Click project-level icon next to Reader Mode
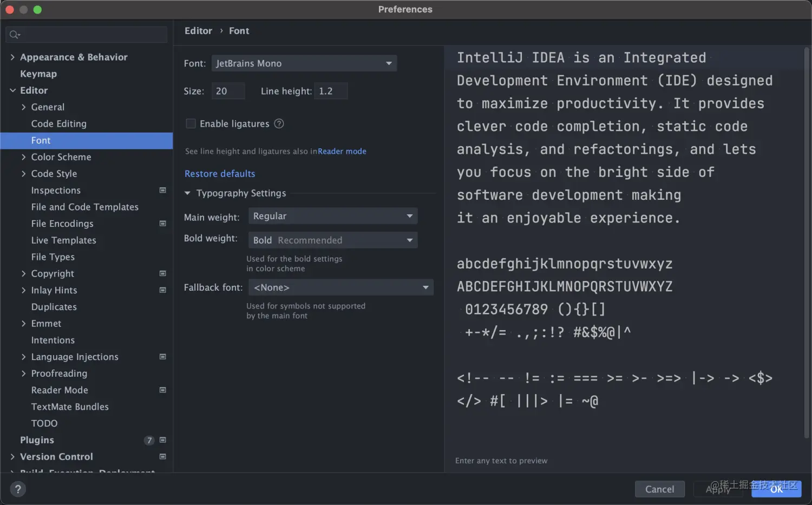 [162, 390]
